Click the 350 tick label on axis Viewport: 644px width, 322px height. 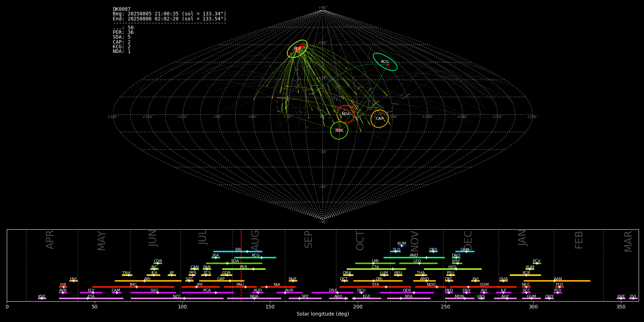click(621, 307)
